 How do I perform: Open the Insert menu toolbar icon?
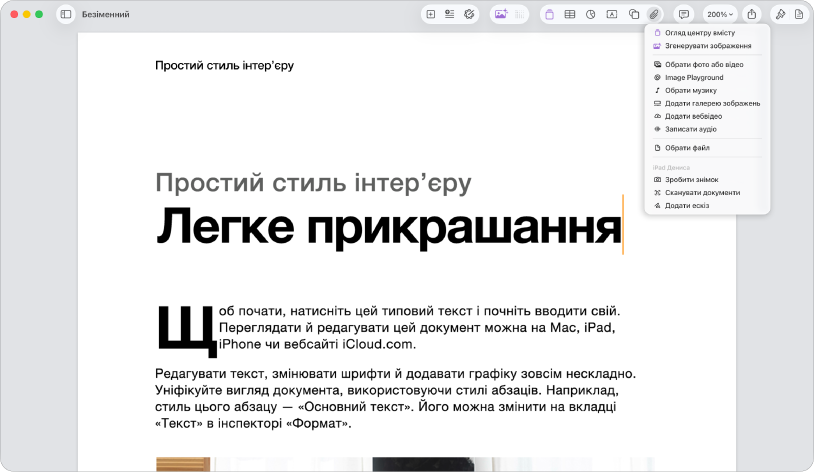point(450,15)
